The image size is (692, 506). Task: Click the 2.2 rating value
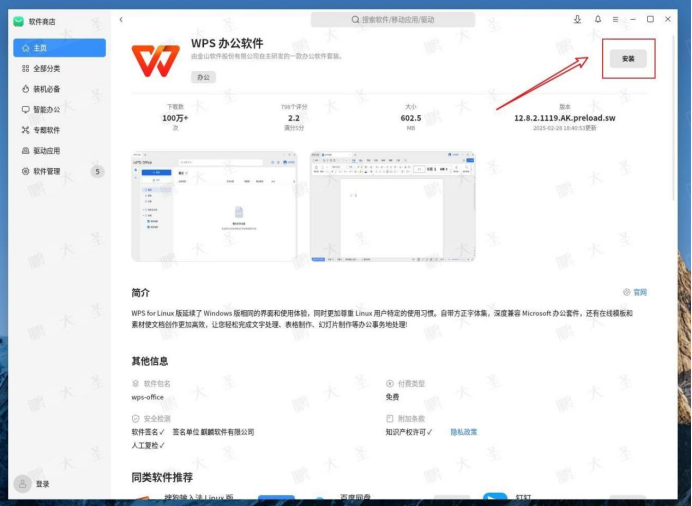click(293, 118)
